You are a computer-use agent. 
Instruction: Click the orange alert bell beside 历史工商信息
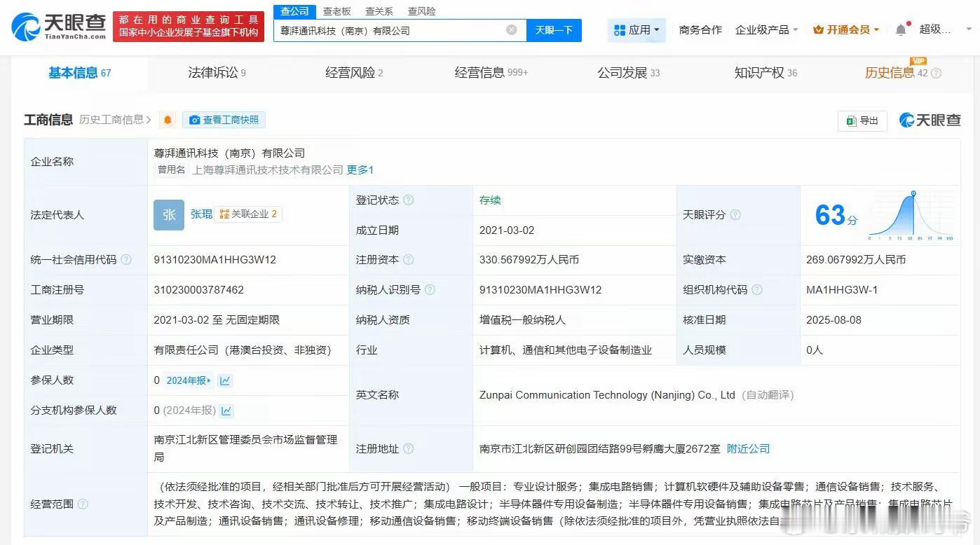coord(168,120)
